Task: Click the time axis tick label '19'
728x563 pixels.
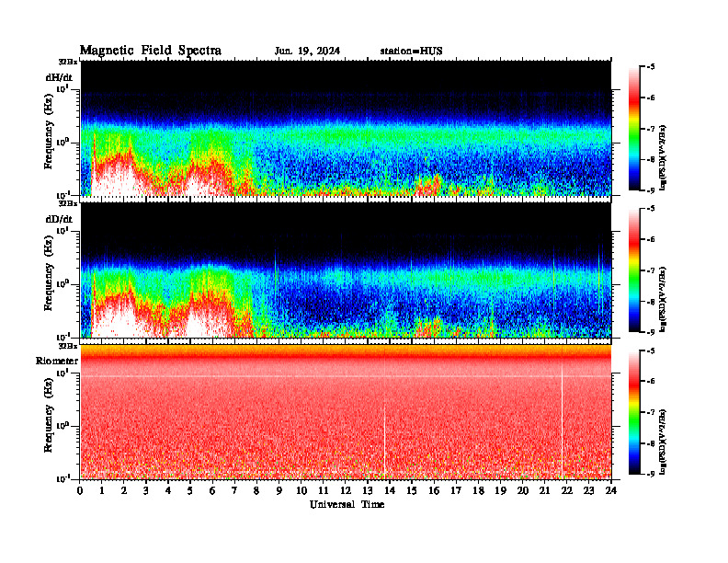Action: [500, 490]
